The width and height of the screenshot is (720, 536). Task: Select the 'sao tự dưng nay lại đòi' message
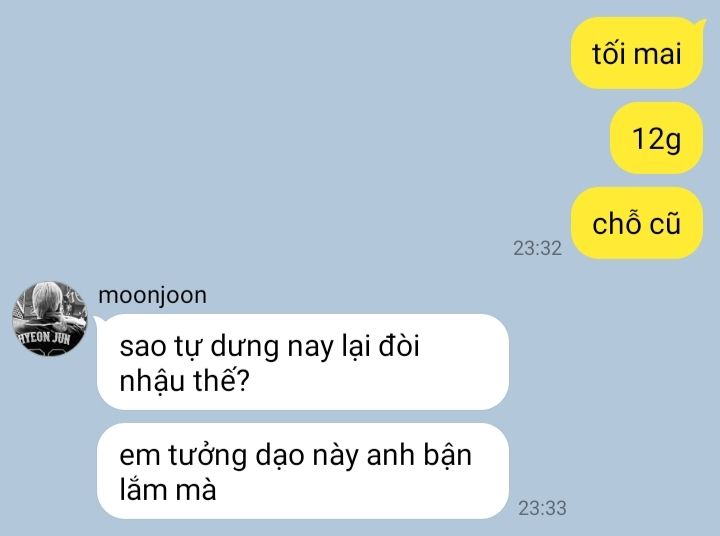tap(303, 362)
